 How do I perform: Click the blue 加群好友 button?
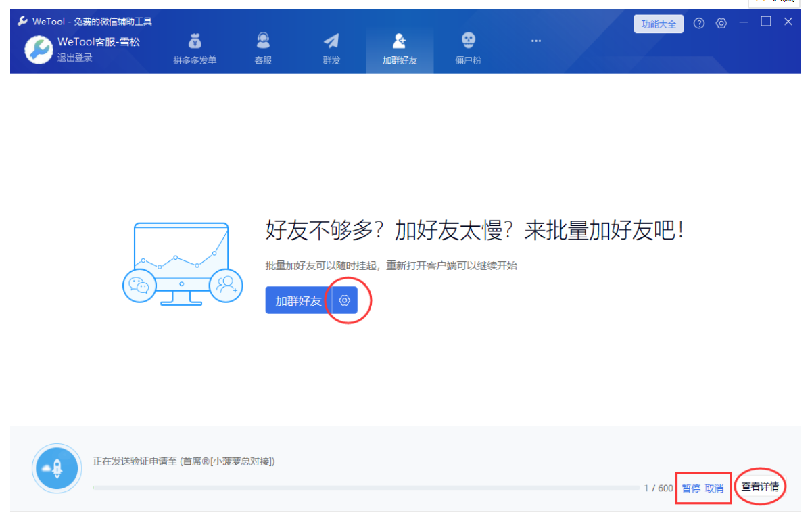coord(298,300)
